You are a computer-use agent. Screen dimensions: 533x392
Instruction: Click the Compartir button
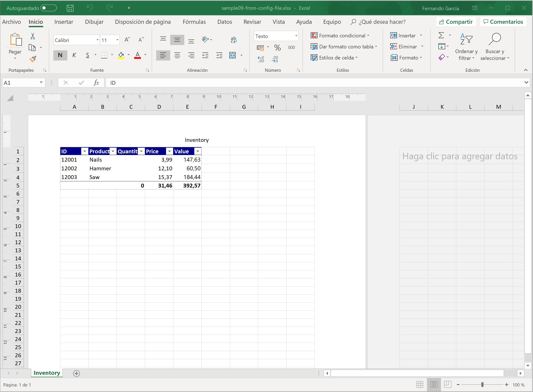point(456,22)
